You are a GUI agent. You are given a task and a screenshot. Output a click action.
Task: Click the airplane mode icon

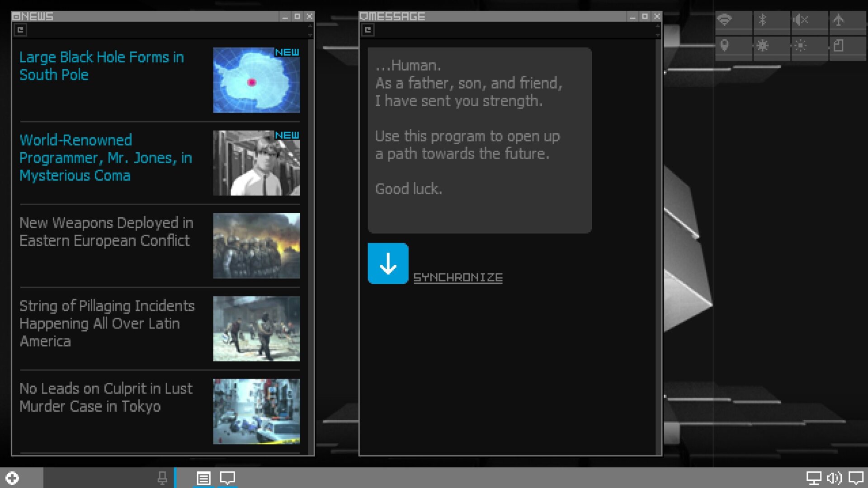839,20
